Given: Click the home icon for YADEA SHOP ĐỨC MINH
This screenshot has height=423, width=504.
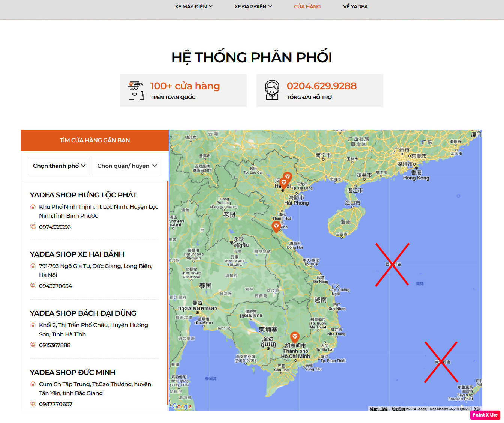Looking at the screenshot, I should click(x=33, y=384).
